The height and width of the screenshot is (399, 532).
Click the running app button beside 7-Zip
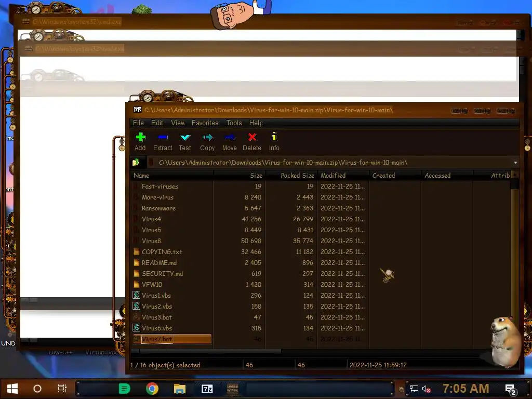point(233,389)
